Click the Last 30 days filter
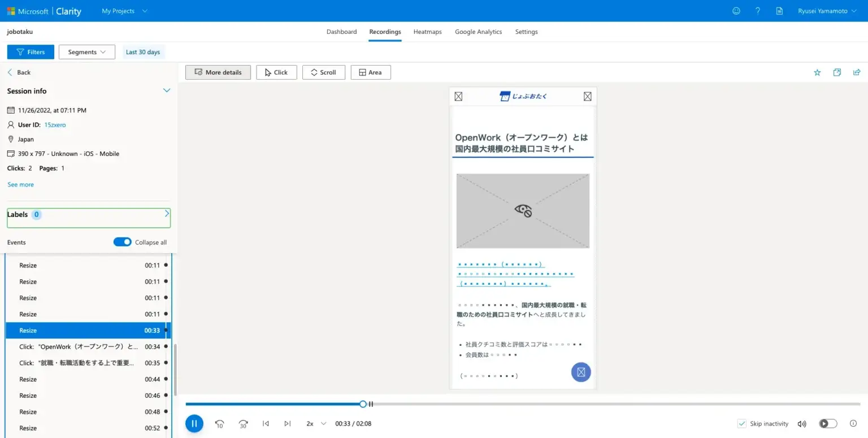The image size is (868, 438). click(x=143, y=52)
